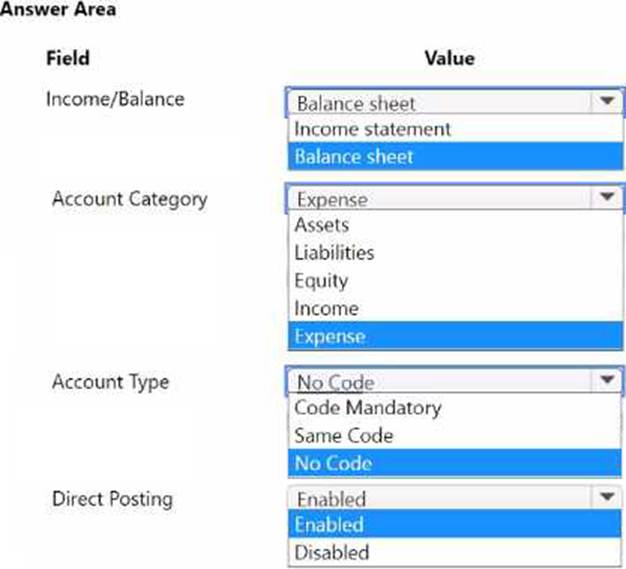This screenshot has height=569, width=626.
Task: Choose Liabilities from Account Category list
Action: [x=334, y=253]
